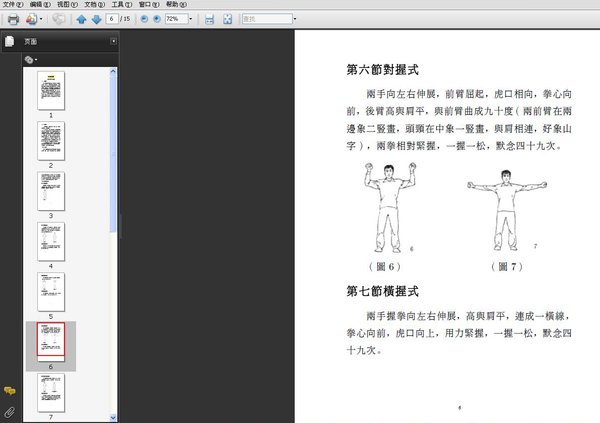Click the page number field showing 6
Screen dimensions: 600x423
point(112,19)
